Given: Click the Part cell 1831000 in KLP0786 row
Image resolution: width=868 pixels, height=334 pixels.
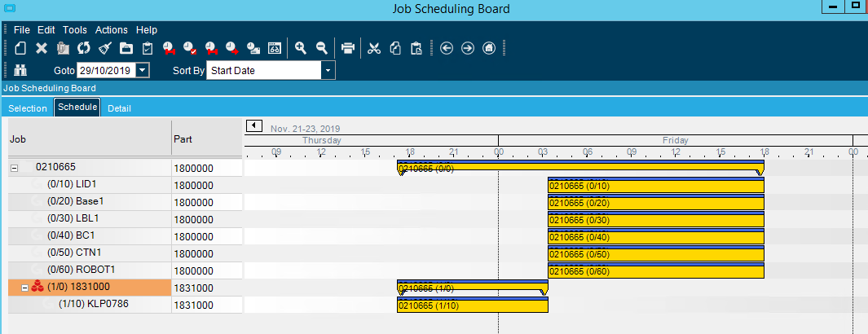Looking at the screenshot, I should [207, 305].
